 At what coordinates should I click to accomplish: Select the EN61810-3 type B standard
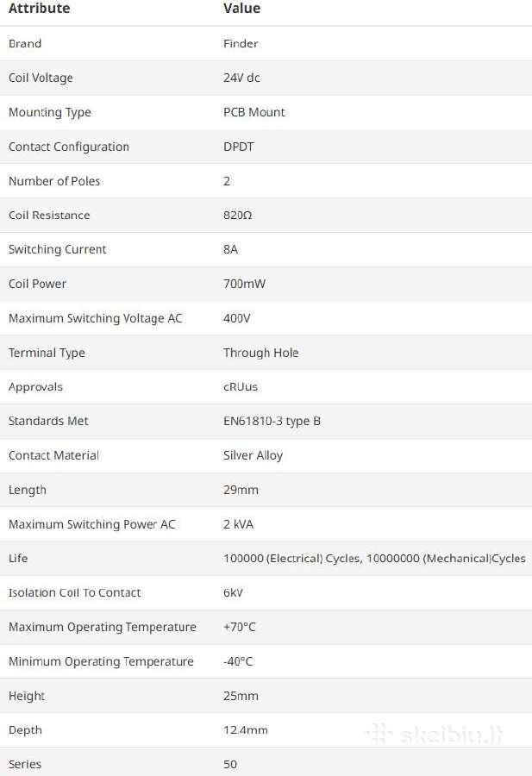click(x=272, y=421)
